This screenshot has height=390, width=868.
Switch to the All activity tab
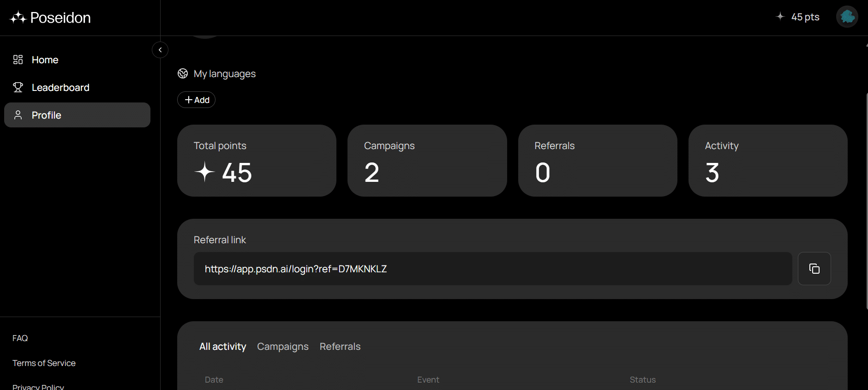coord(222,347)
